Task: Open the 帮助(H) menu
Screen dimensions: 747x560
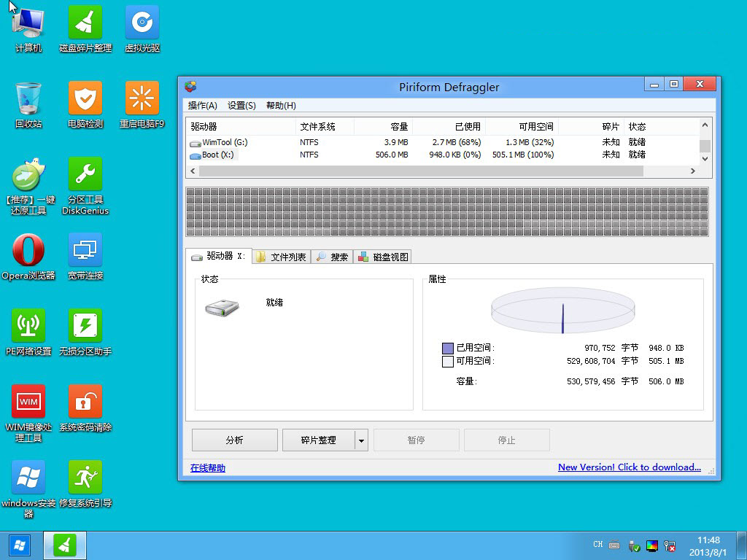Action: (x=281, y=106)
